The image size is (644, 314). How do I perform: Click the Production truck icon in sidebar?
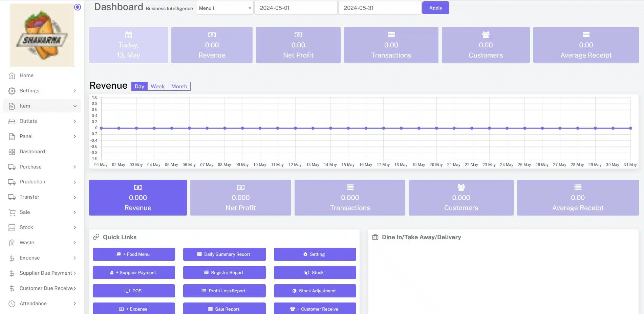(x=12, y=182)
